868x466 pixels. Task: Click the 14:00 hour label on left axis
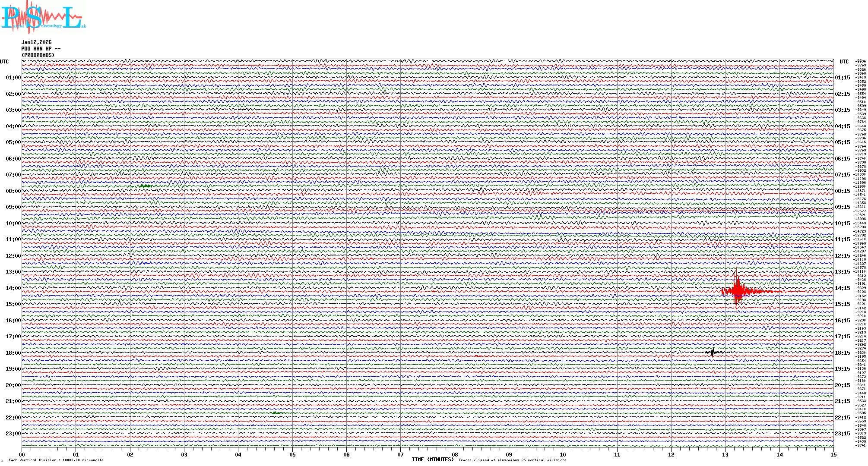click(x=13, y=288)
